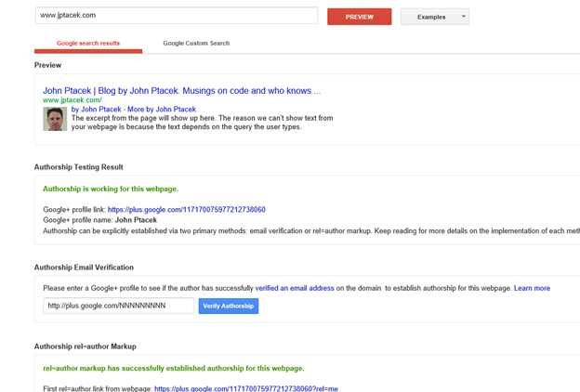The width and height of the screenshot is (580, 392).
Task: Switch to Google Custom Search tab
Action: click(196, 44)
